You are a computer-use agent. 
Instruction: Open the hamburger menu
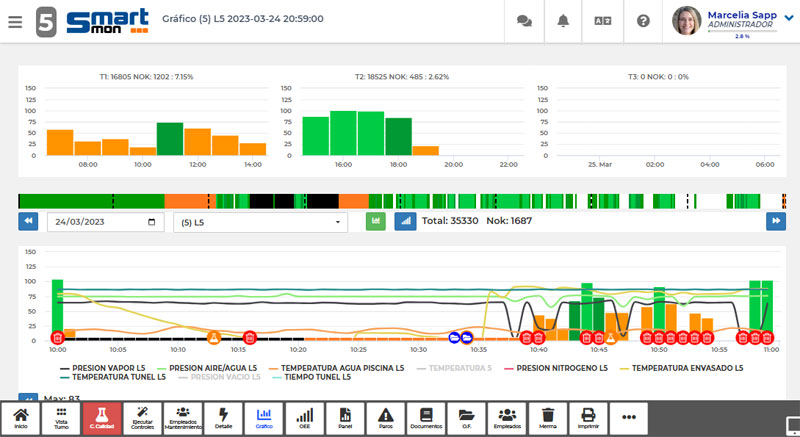(x=14, y=21)
